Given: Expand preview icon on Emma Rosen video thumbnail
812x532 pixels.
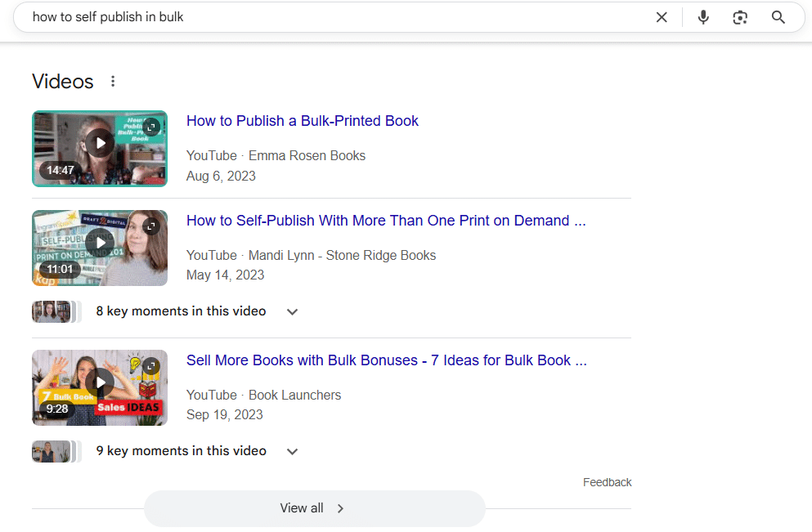Looking at the screenshot, I should point(151,127).
